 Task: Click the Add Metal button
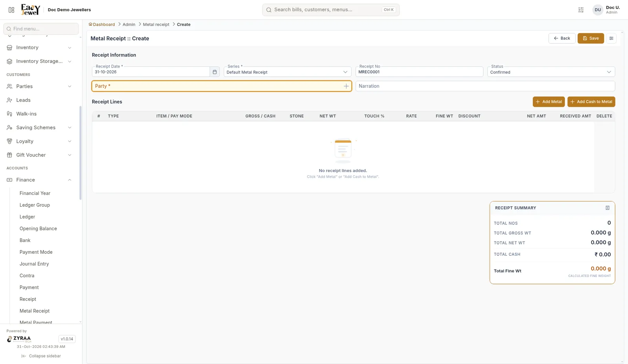click(549, 102)
